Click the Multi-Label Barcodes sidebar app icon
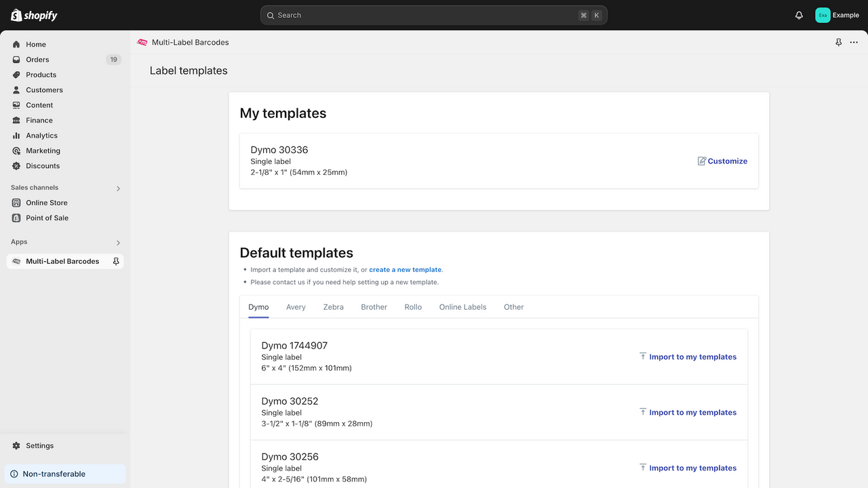 [16, 261]
